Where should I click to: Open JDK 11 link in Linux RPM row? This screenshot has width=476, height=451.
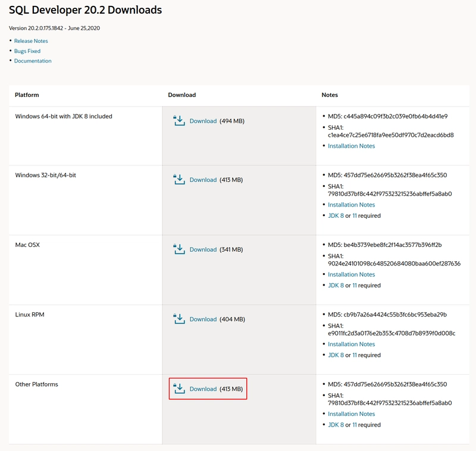pyautogui.click(x=355, y=355)
